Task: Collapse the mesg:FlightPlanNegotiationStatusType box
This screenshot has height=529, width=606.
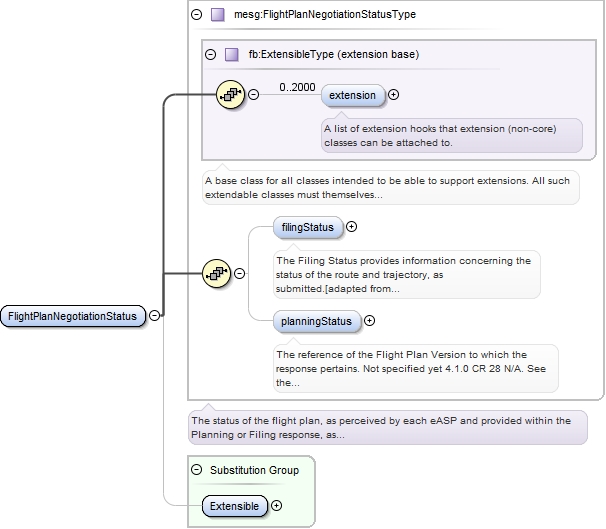Action: tap(197, 15)
